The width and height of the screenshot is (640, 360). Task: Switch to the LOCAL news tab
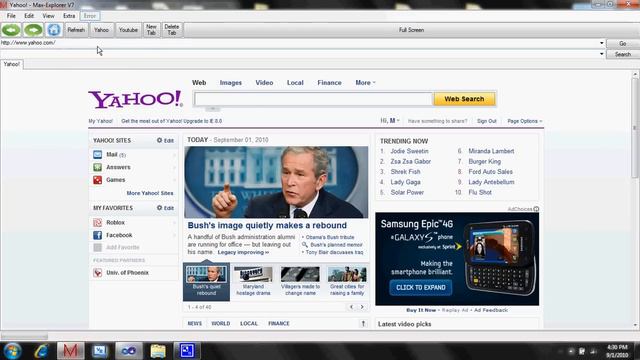coord(249,323)
